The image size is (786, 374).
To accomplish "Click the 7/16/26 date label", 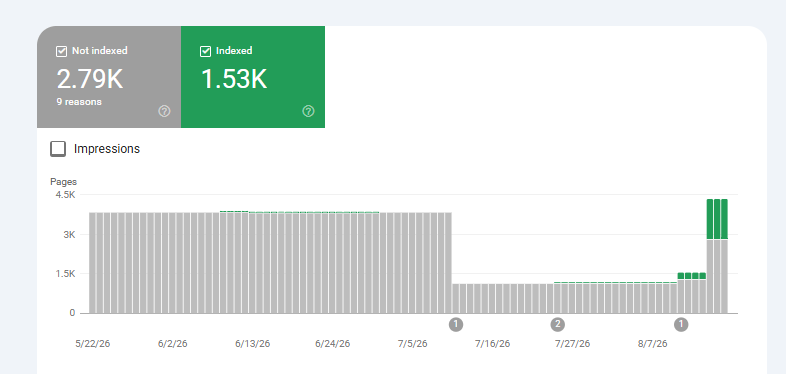I will (492, 344).
